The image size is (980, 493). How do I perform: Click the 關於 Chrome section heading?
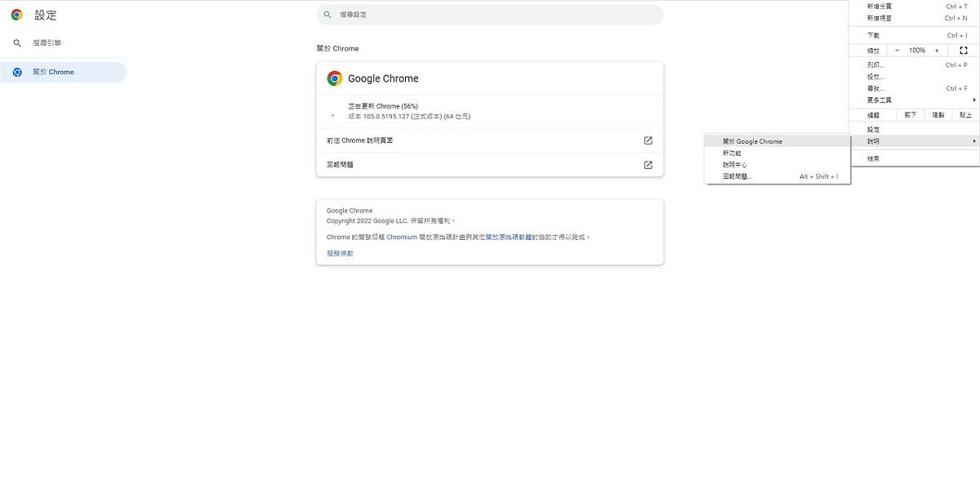point(337,49)
